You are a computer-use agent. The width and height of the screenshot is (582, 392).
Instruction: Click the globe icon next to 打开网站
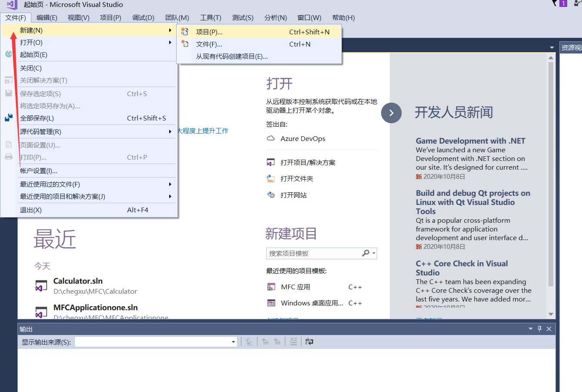click(x=271, y=195)
